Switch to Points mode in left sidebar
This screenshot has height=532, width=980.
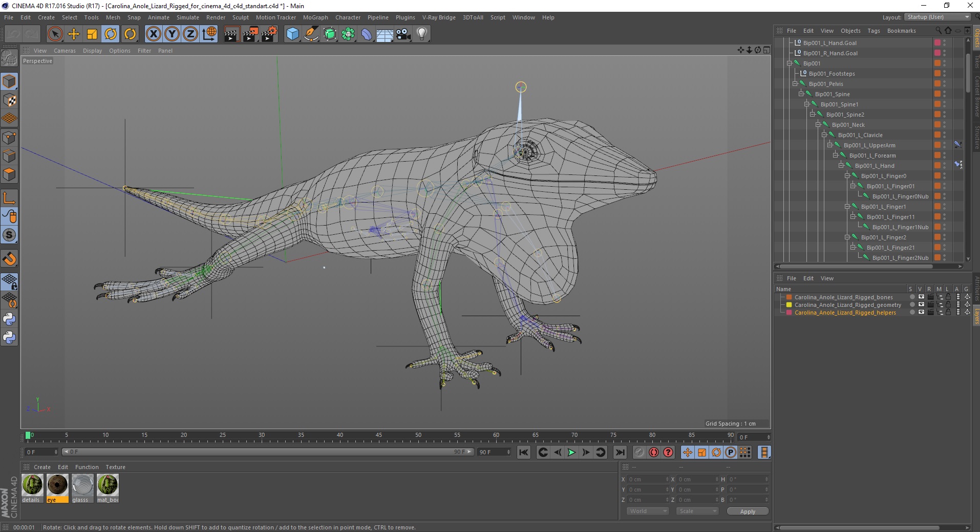tap(9, 138)
